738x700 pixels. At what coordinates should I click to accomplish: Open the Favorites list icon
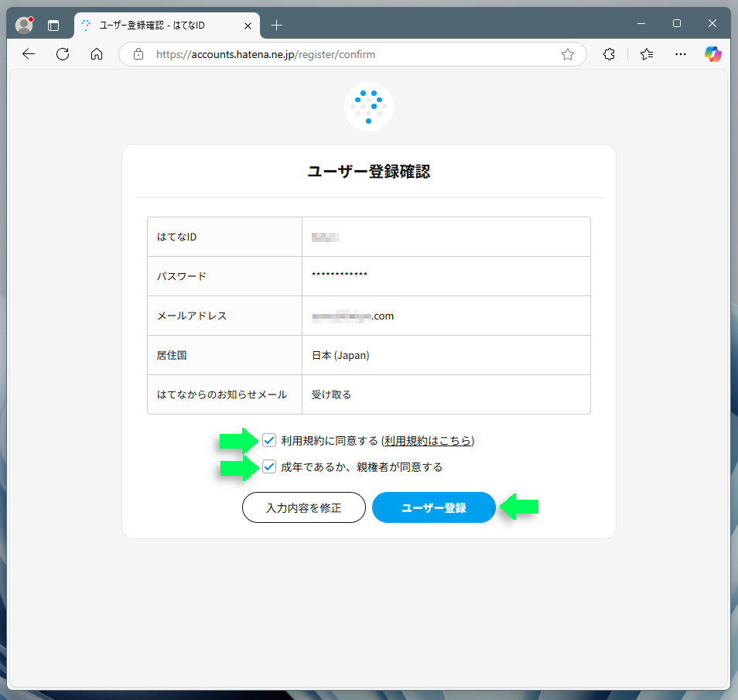coord(647,54)
